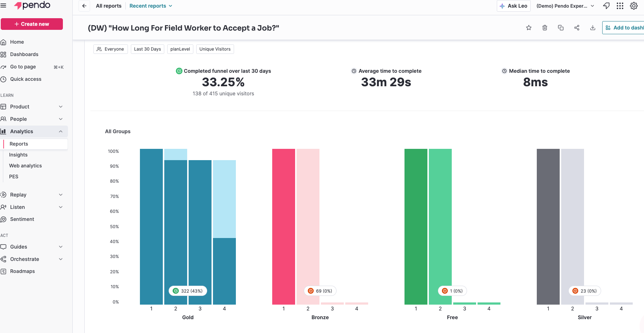Open the Recent reports dropdown

pyautogui.click(x=151, y=6)
